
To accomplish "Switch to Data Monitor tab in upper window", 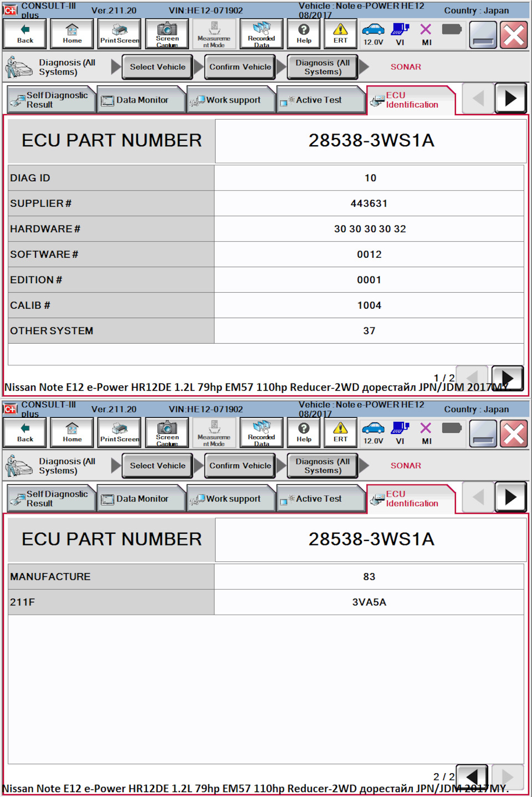I will click(x=141, y=100).
